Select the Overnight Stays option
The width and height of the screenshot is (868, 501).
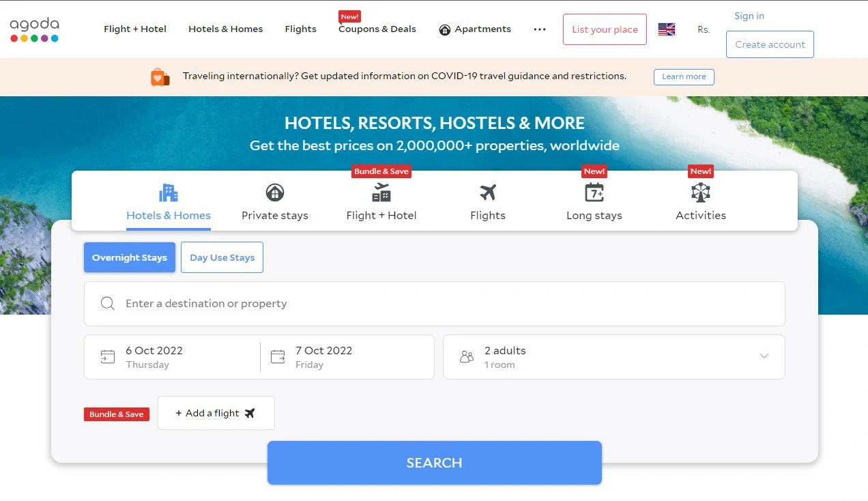tap(130, 257)
